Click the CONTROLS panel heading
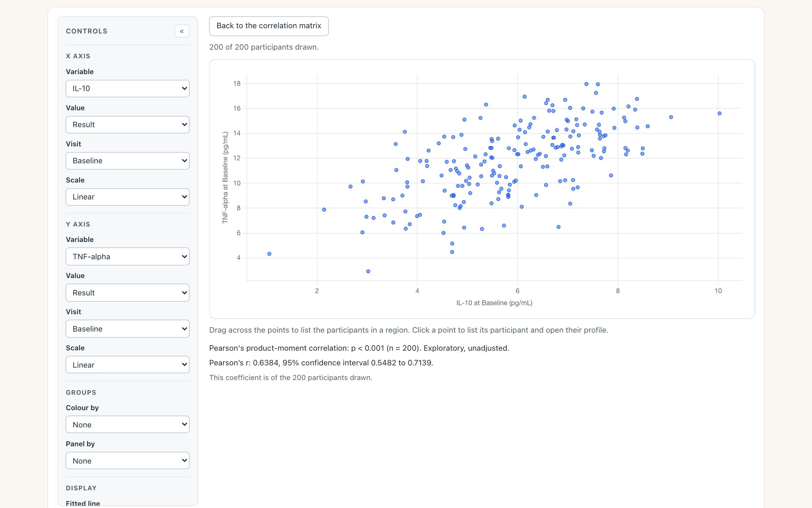812x508 pixels. [x=86, y=31]
